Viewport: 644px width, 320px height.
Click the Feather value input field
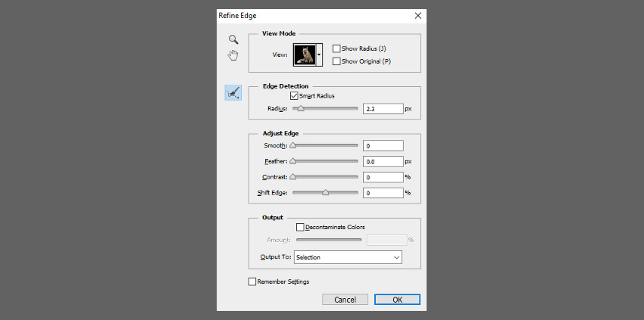pyautogui.click(x=383, y=162)
